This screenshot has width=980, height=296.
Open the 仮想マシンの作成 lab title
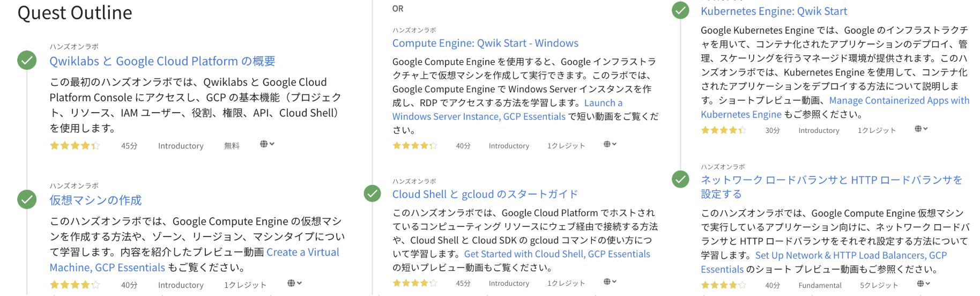click(x=95, y=200)
